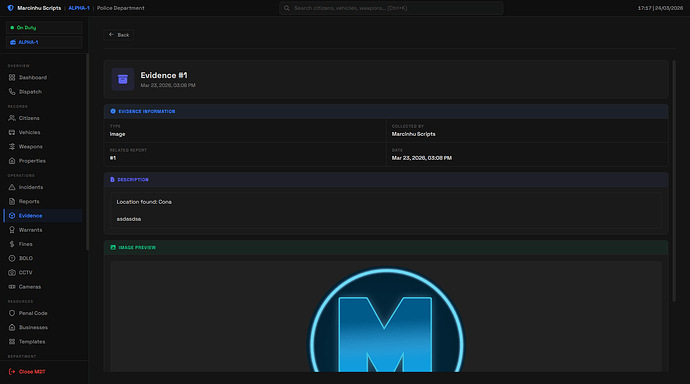Click Marcinhu Scripts title in top bar
This screenshot has height=384, width=690.
point(39,8)
